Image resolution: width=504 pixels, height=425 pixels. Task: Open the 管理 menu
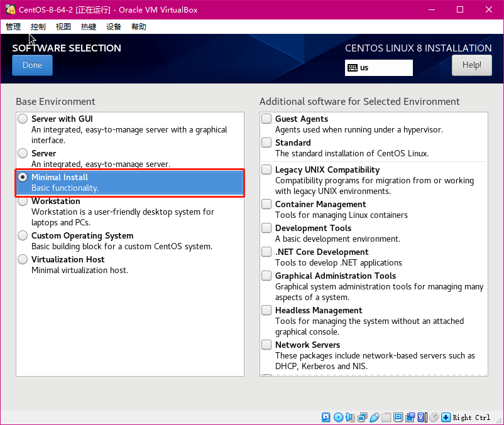tap(13, 26)
